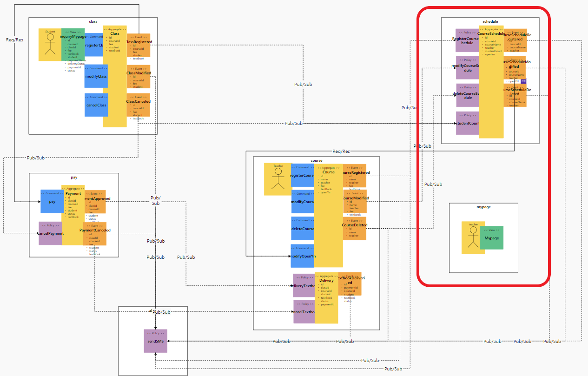The width and height of the screenshot is (588, 376).
Task: Select the ClassRegistered event sticky
Action: point(139,45)
